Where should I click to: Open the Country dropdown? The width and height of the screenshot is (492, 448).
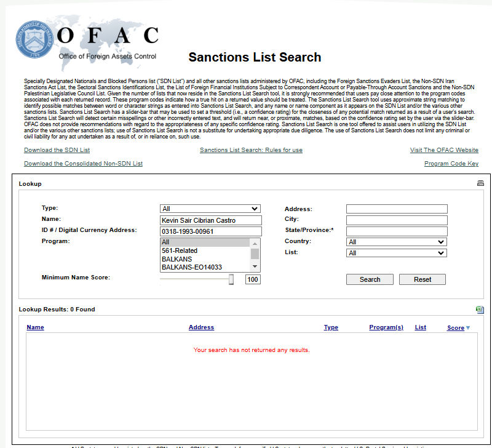[x=396, y=242]
